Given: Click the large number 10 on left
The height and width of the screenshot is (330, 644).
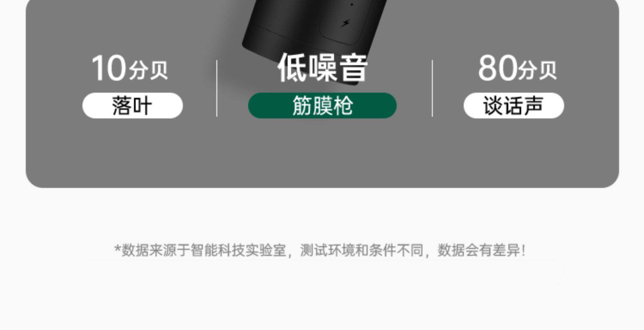Looking at the screenshot, I should coord(109,68).
